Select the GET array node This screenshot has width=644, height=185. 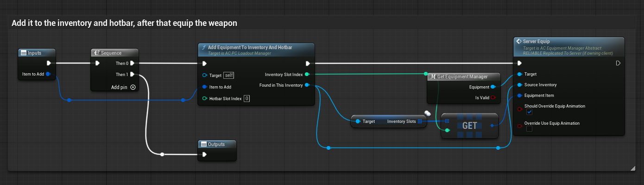click(x=470, y=126)
